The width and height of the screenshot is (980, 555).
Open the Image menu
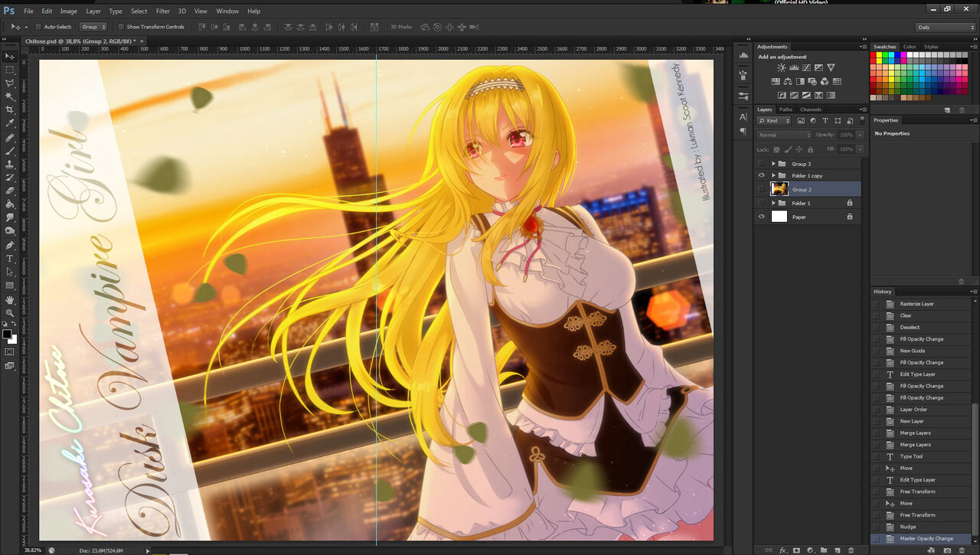69,11
